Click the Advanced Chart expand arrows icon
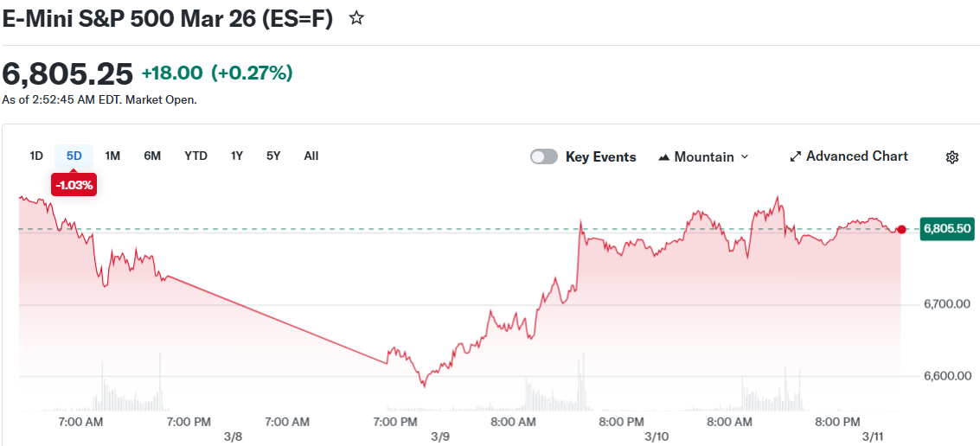Screen dimensions: 980x446 (795, 157)
